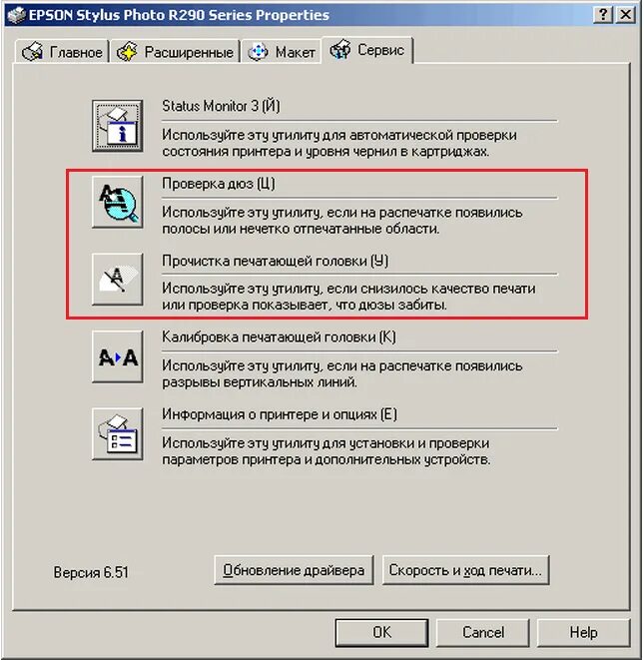The width and height of the screenshot is (644, 660).
Task: Click the printer icon in the title bar
Action: 17,15
